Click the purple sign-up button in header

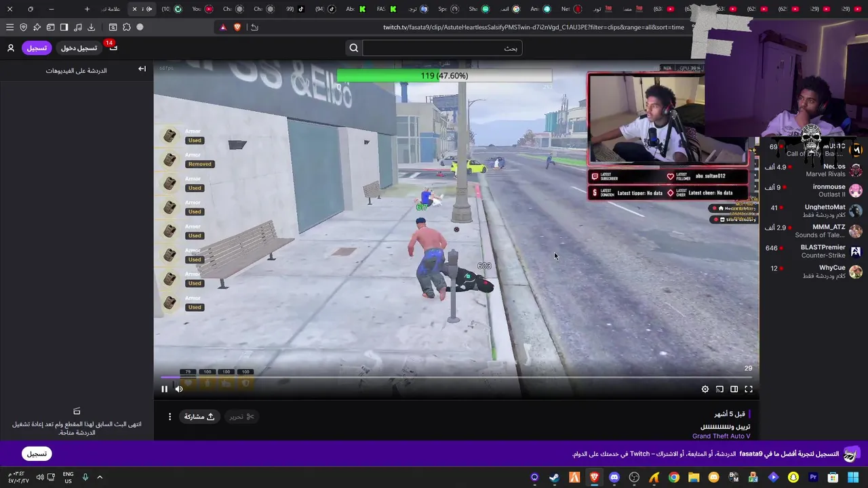point(37,48)
